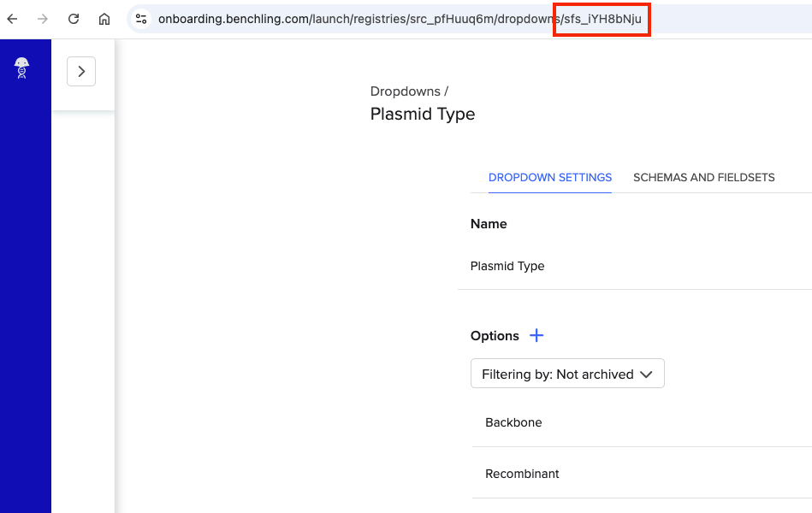Go to the browser home page

pos(104,19)
